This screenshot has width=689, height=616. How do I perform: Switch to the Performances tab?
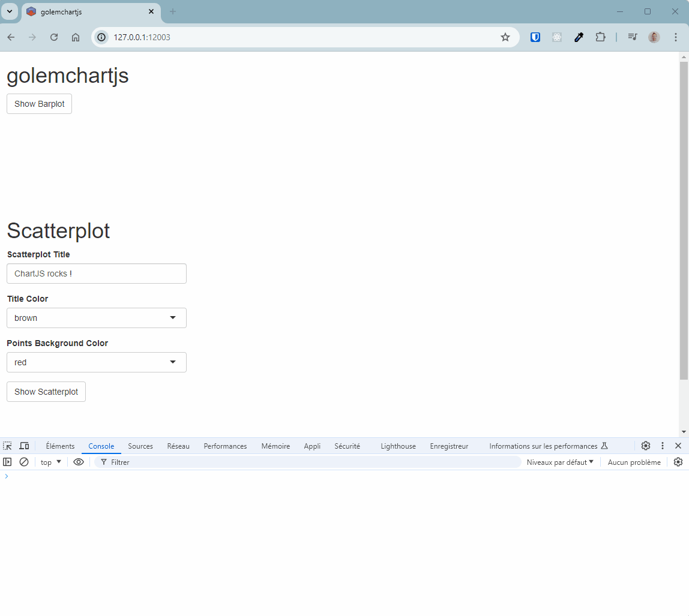pos(226,446)
